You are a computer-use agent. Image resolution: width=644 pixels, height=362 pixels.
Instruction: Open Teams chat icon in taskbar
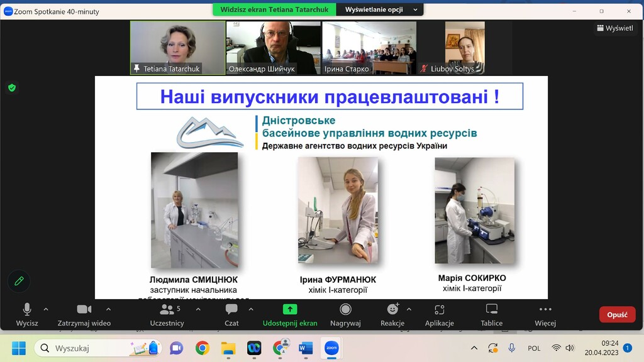pos(176,348)
